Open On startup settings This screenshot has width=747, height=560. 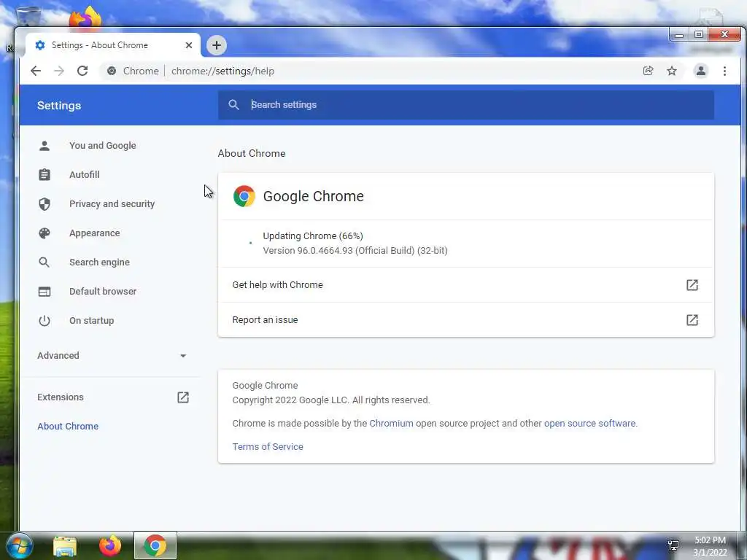(x=91, y=321)
